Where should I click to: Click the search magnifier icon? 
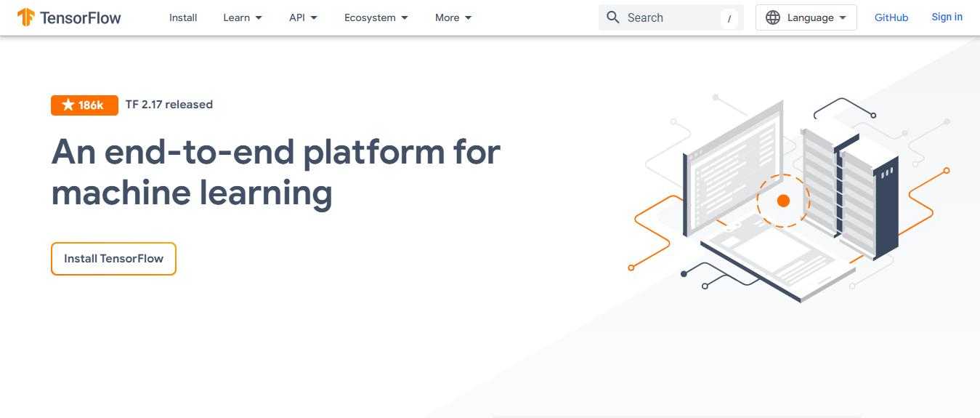click(613, 17)
